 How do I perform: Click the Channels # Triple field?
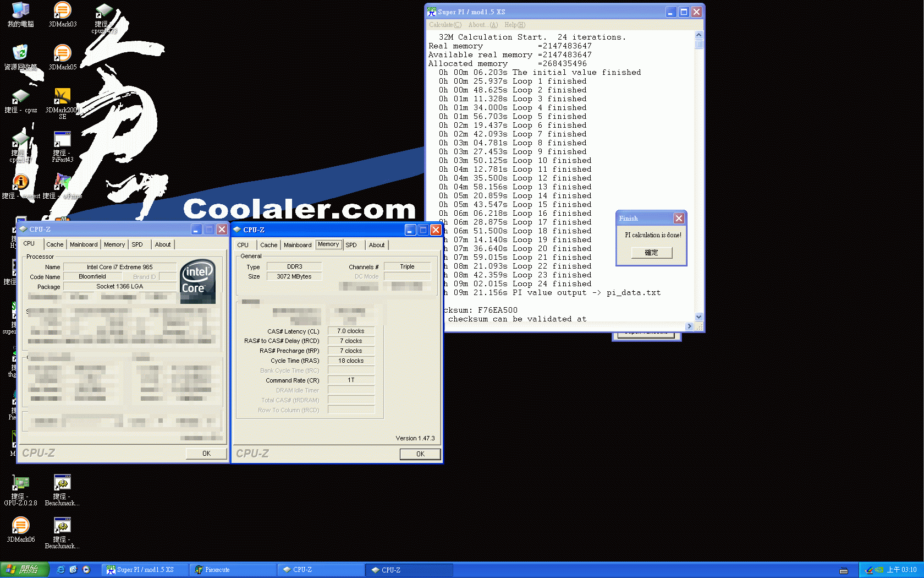click(x=407, y=266)
